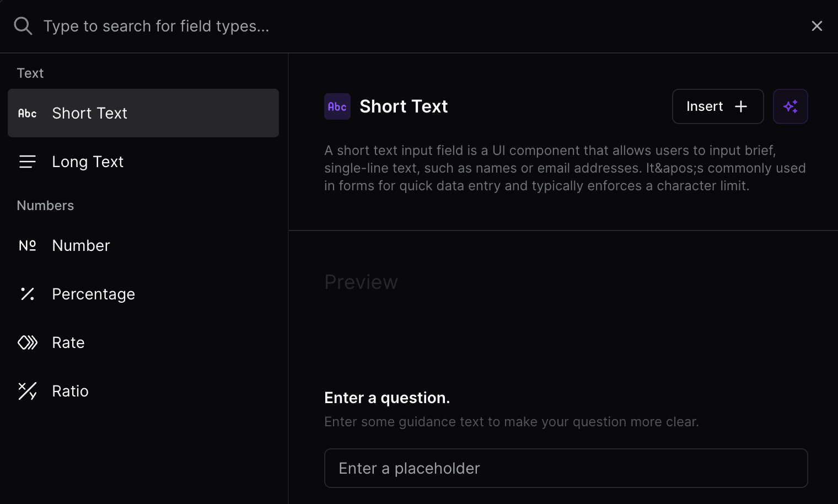Focus the field type search box
Screen dimensions: 838x504
[x=419, y=26]
